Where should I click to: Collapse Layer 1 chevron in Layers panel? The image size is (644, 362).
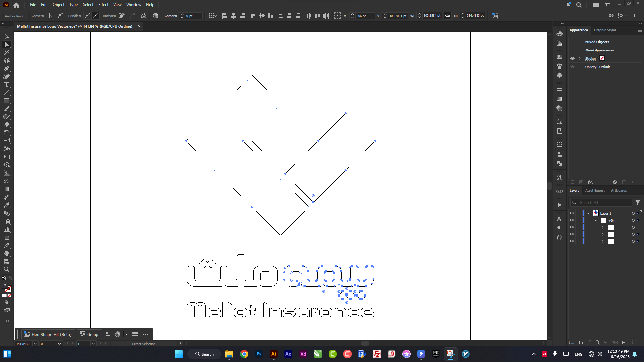[588, 213]
